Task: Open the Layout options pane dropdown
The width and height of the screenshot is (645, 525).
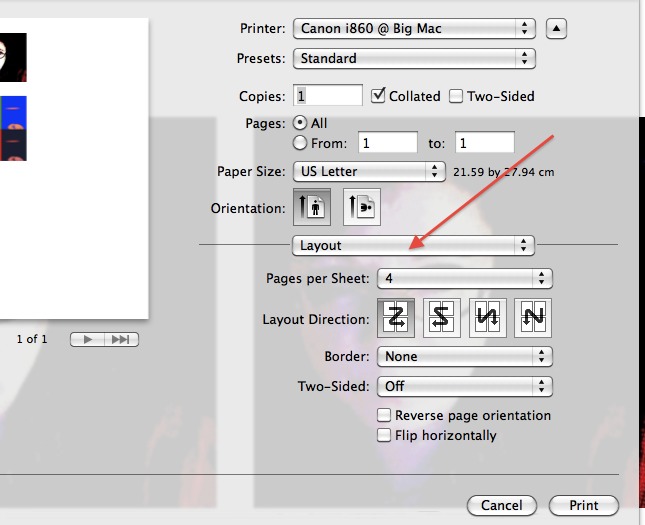Action: pyautogui.click(x=413, y=245)
